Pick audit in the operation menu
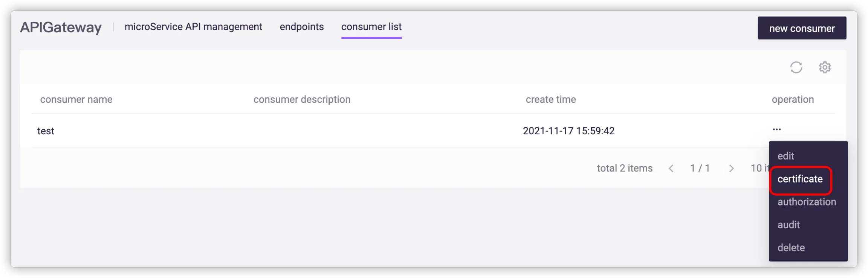868x278 pixels. pos(789,225)
